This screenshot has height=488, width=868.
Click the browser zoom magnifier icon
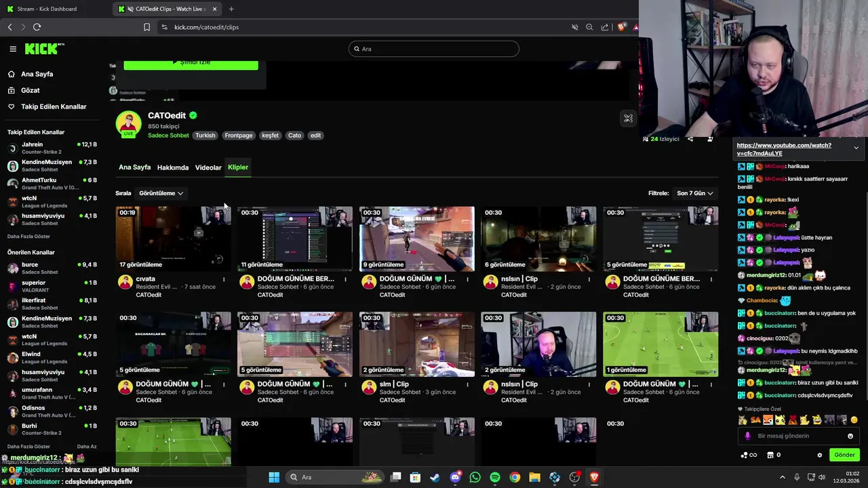point(589,27)
